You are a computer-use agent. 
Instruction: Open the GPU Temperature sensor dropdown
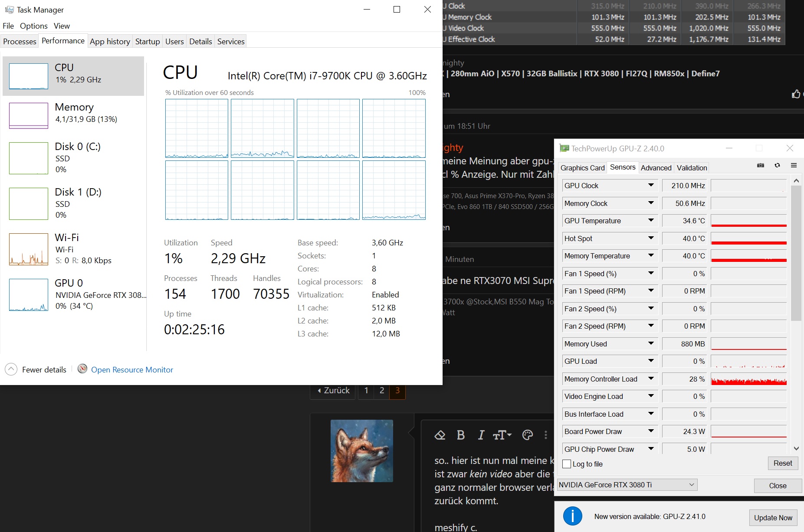coord(651,221)
